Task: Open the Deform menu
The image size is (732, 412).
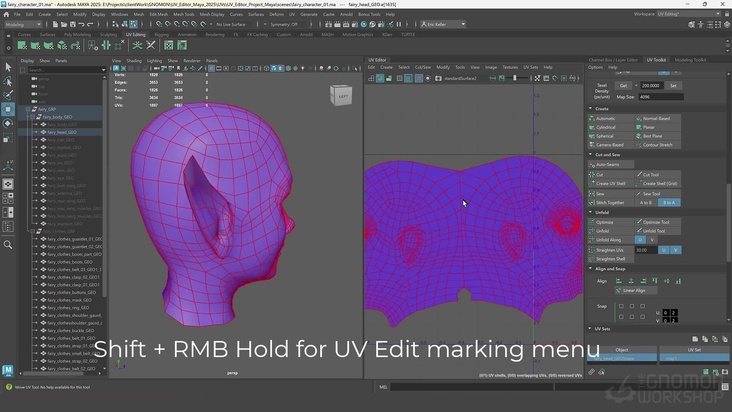Action: click(x=276, y=14)
